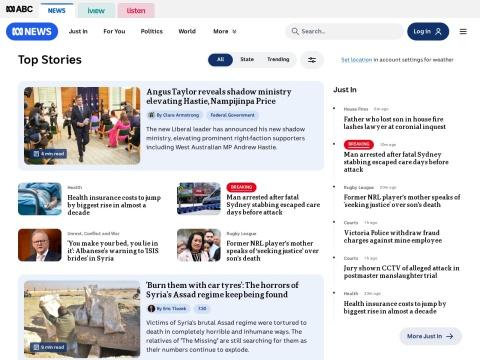
Task: Click into the Search field
Action: (x=344, y=31)
